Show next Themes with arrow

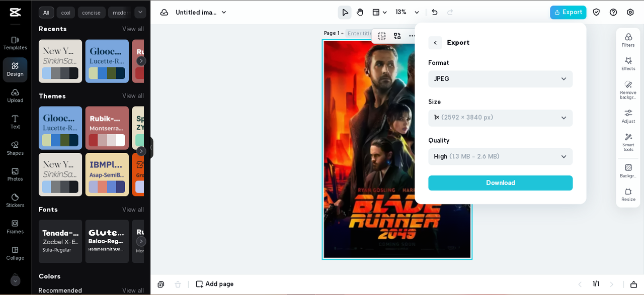tap(141, 151)
